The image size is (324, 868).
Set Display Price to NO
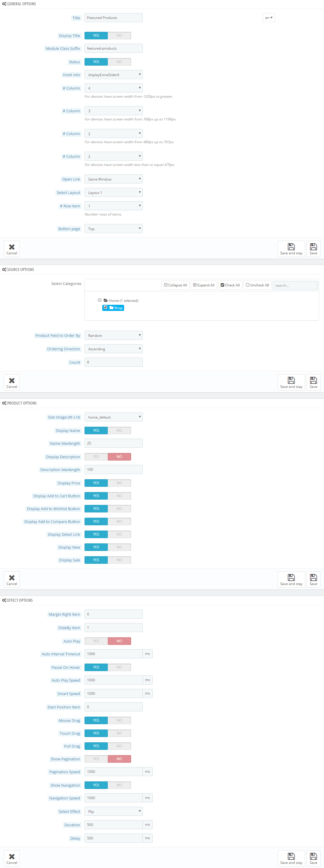point(119,483)
